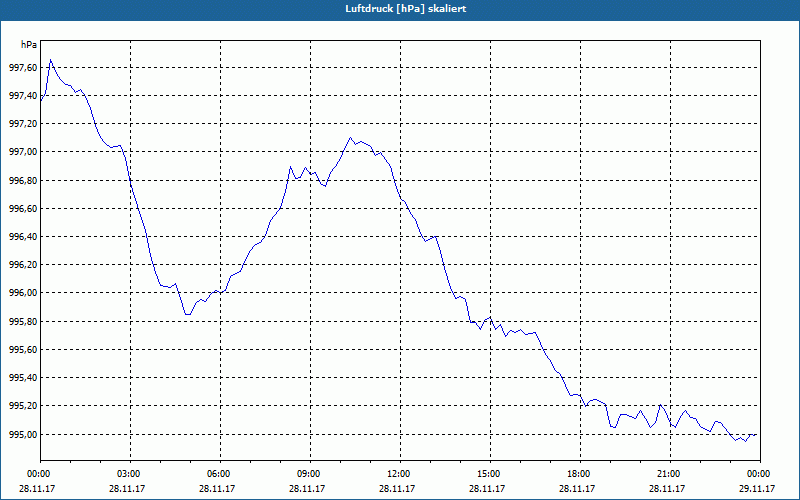The image size is (800, 500).
Task: Click the 12:00 time axis label
Action: coord(397,473)
